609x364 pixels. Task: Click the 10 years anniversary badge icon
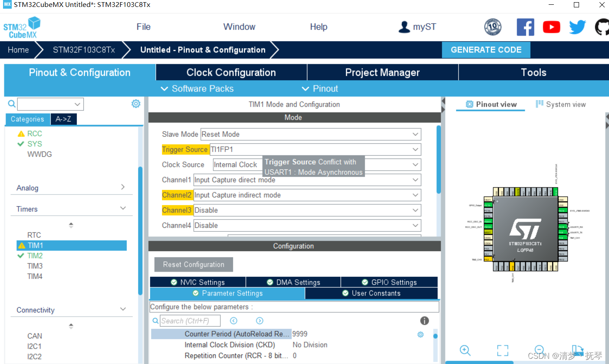coord(493,27)
